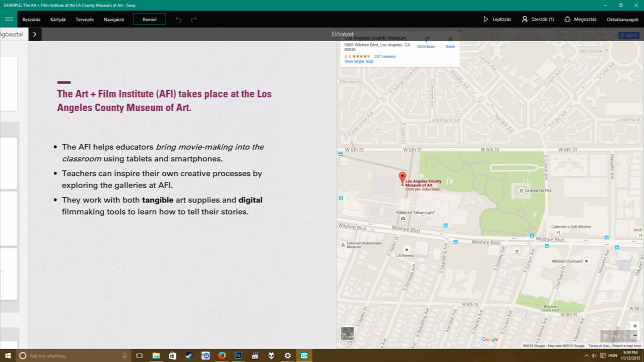Screen dimensions: 644x362
Task: Click the Public Art "Urban Light" camera marker
Action: pos(403,218)
